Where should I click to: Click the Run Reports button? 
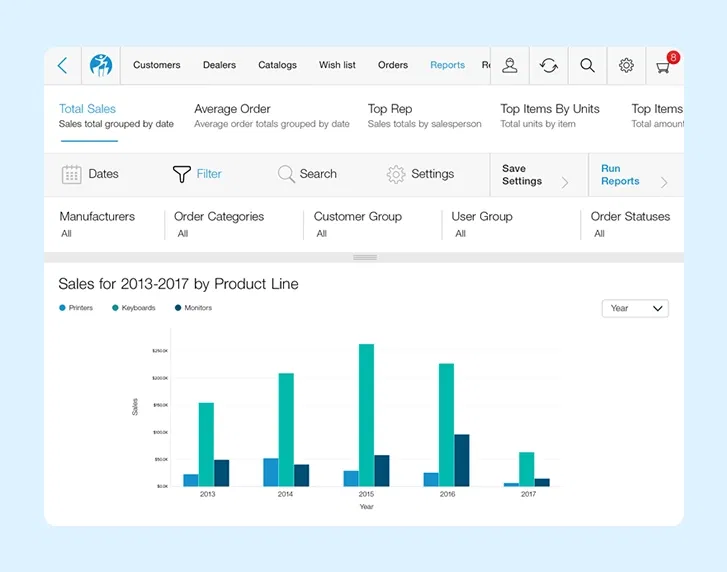point(632,175)
